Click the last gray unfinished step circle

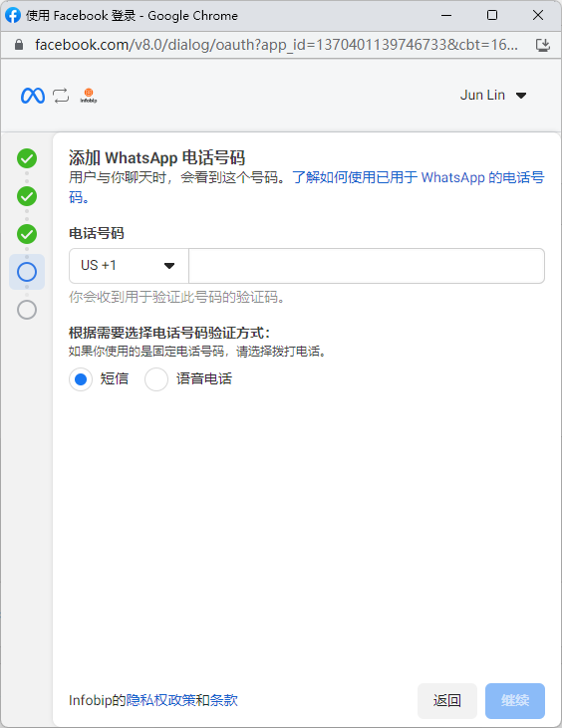[x=27, y=310]
